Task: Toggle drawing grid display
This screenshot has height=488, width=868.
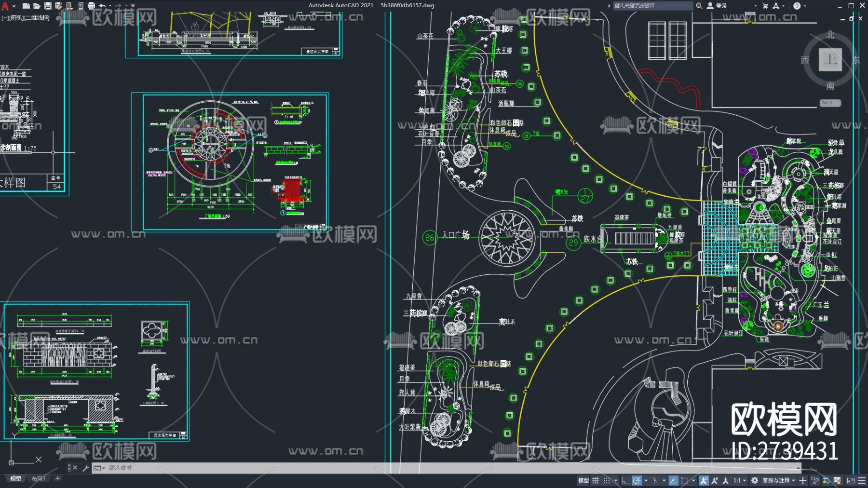Action: (596, 480)
